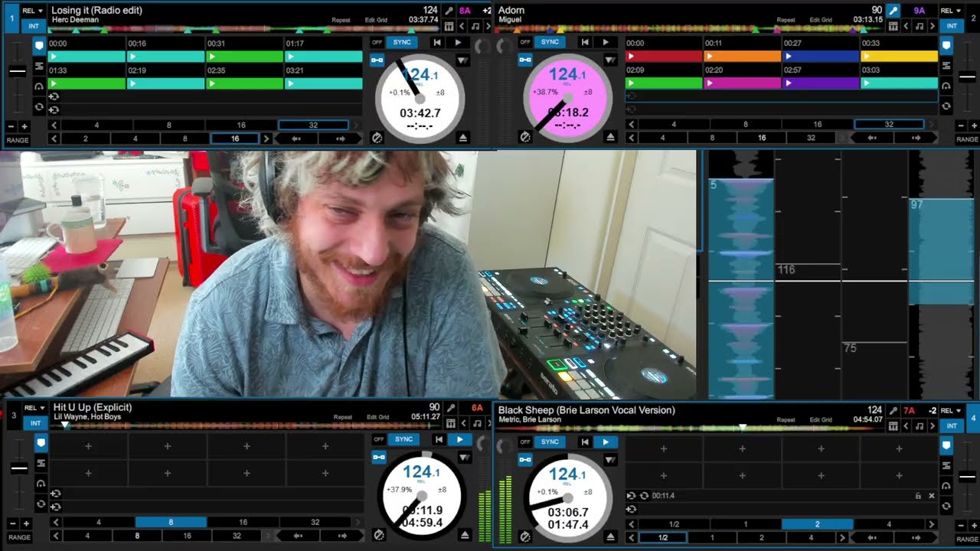Image resolution: width=980 pixels, height=551 pixels.
Task: Open the loop roll tab on deck 1
Action: coord(39,106)
